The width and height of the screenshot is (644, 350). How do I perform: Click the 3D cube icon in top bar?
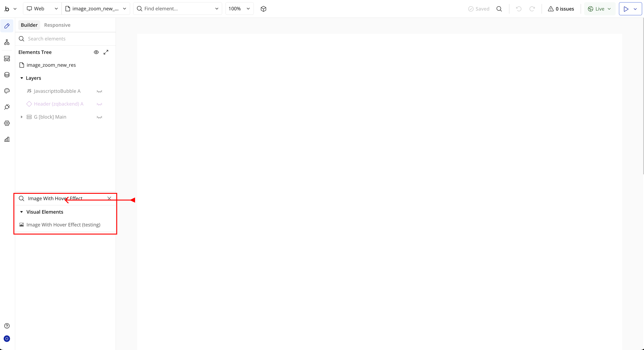click(x=263, y=9)
